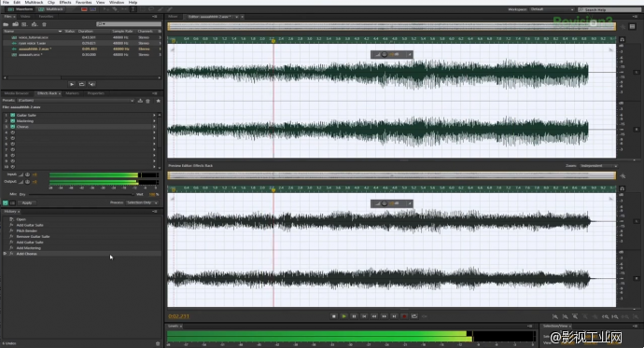Toggle the main effects rack power
Viewport: 644px width, 348px height.
click(6, 202)
